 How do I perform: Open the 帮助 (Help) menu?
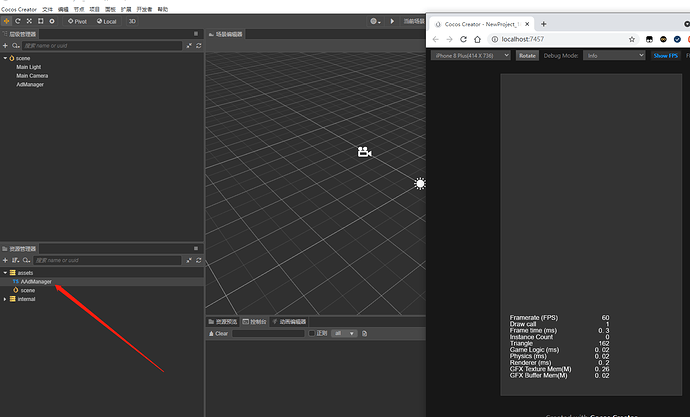point(163,9)
